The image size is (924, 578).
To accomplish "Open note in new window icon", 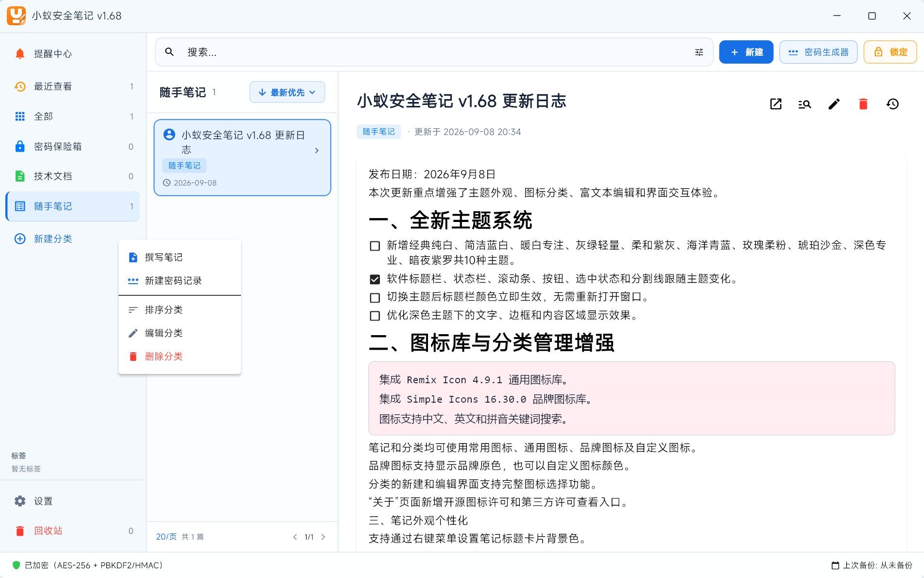I will click(x=776, y=104).
